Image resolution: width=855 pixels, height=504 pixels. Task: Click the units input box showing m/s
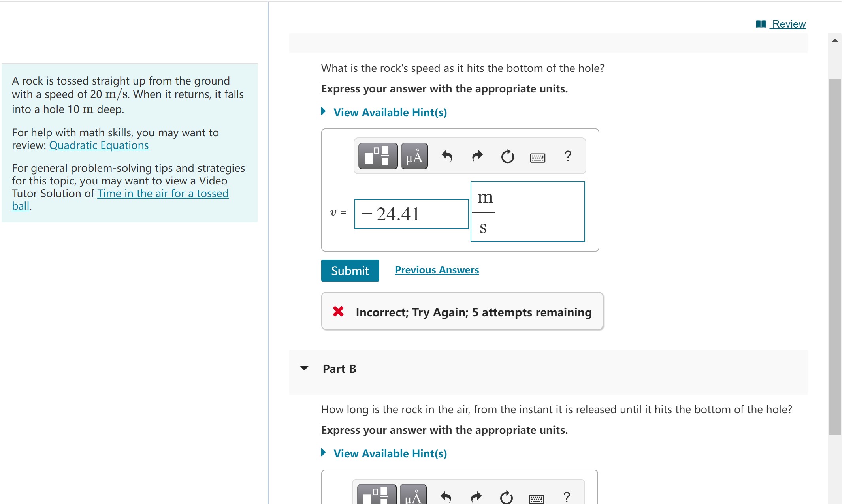[x=527, y=212]
